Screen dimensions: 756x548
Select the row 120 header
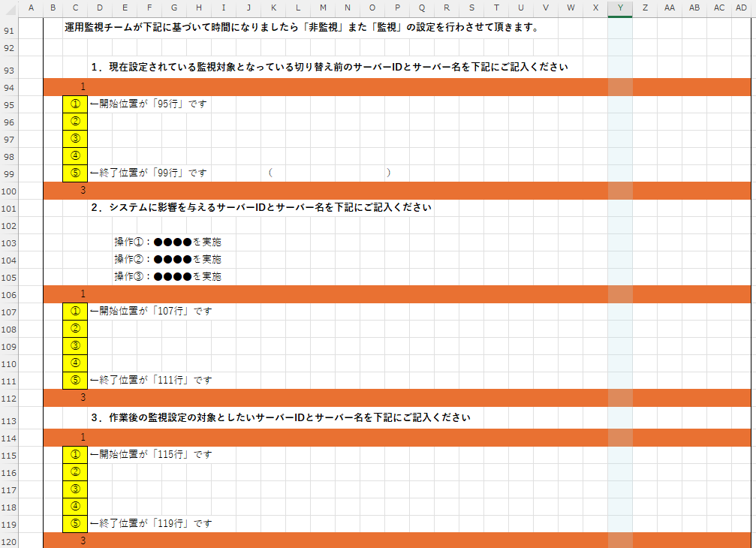click(x=9, y=541)
